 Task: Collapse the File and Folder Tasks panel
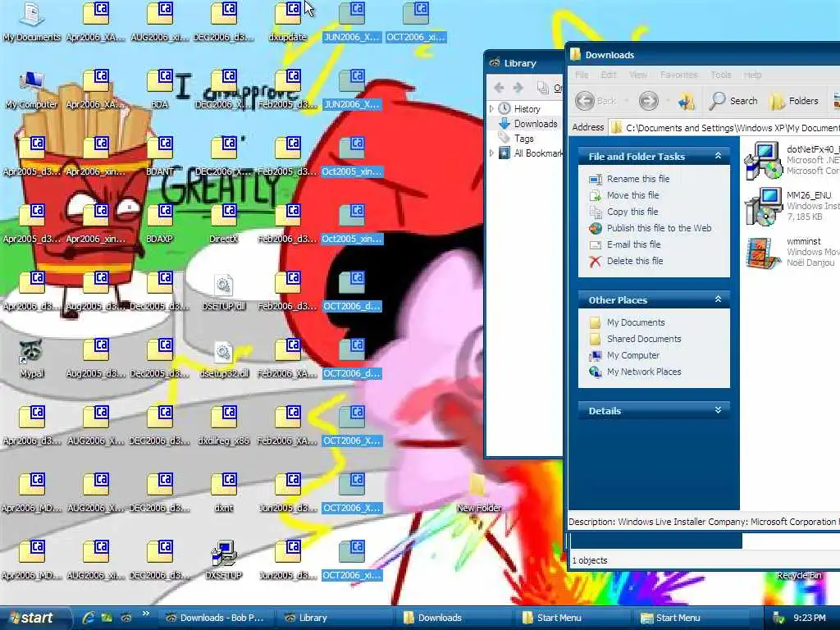[x=718, y=156]
